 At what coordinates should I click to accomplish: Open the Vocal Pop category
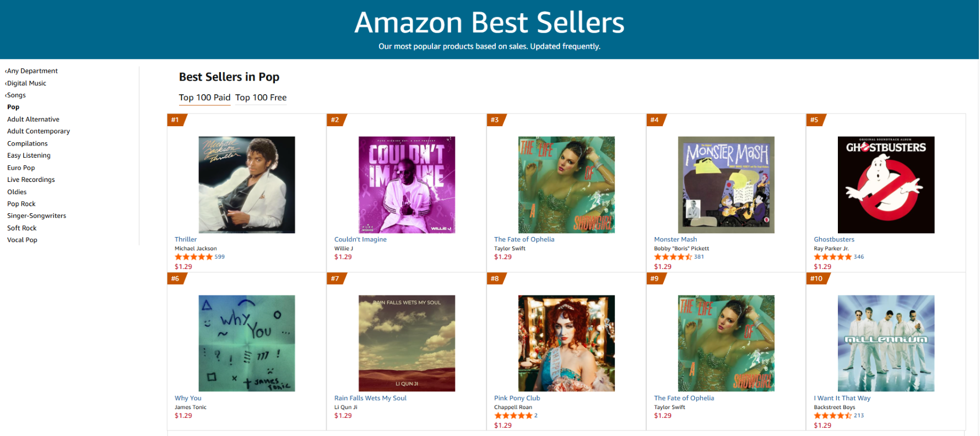click(x=22, y=240)
